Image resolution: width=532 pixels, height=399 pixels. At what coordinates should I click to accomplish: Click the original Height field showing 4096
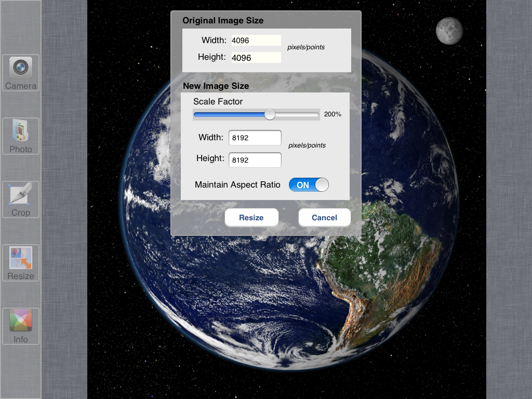pyautogui.click(x=256, y=58)
